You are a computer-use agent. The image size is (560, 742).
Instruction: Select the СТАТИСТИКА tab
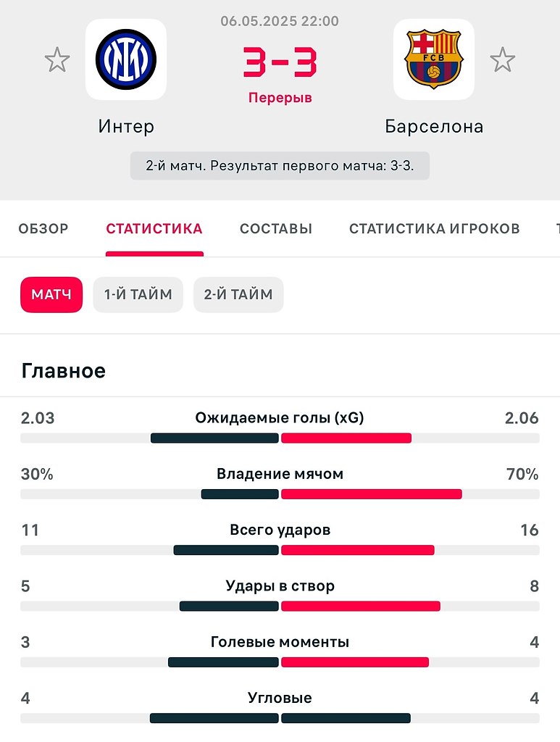pos(154,229)
